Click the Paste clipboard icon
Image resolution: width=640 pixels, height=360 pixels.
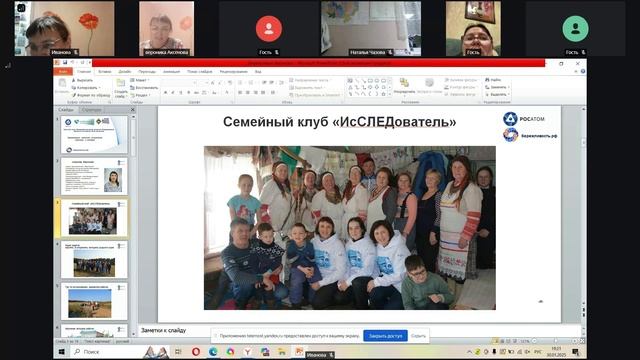pos(62,84)
